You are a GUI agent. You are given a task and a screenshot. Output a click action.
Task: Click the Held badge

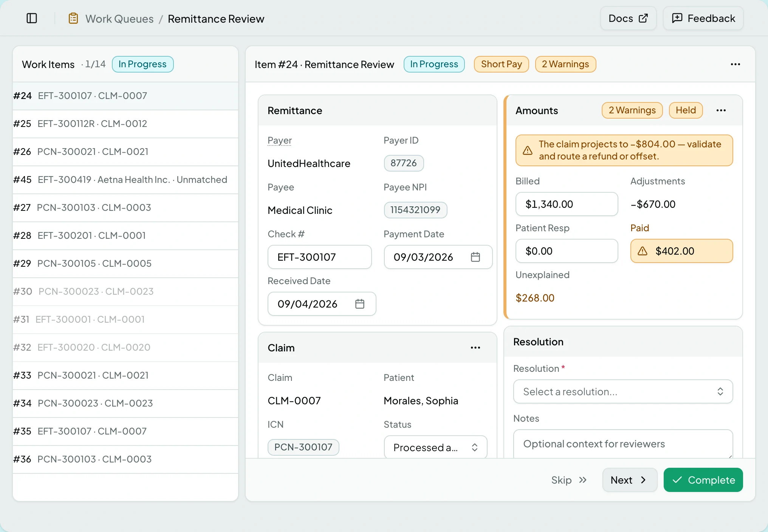(686, 110)
